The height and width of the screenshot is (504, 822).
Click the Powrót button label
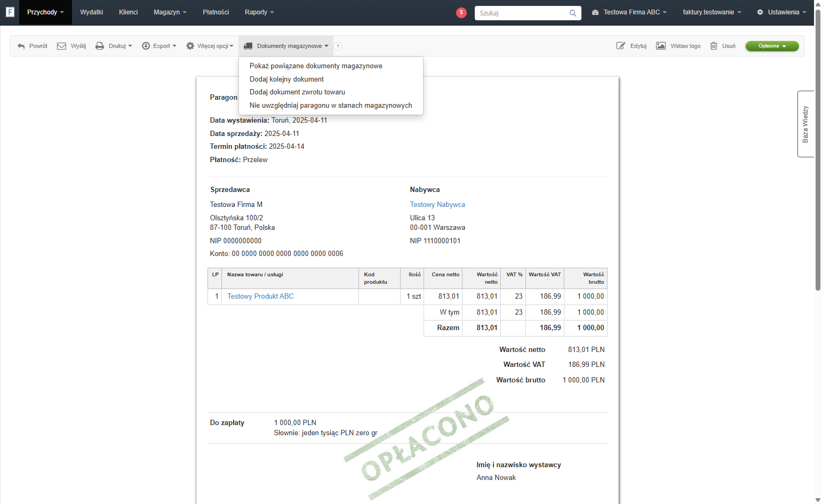click(x=38, y=46)
